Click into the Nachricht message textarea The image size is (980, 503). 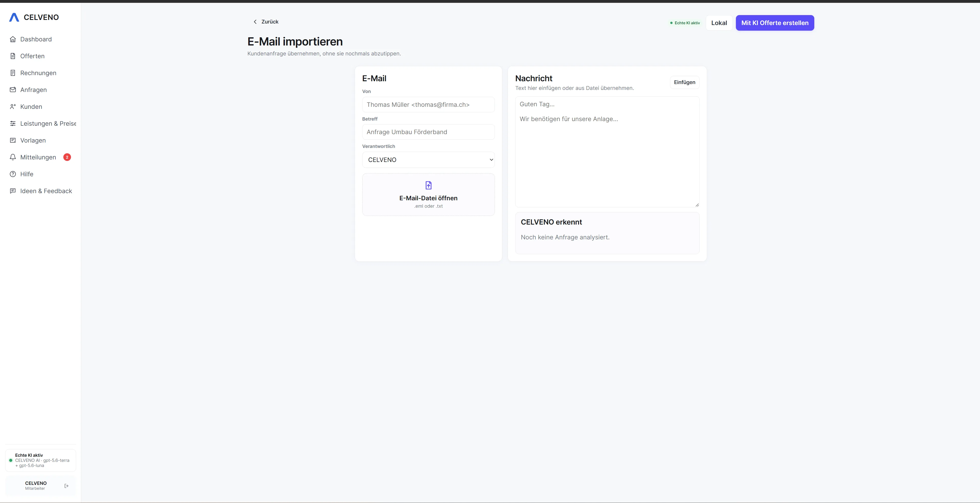[x=607, y=152]
